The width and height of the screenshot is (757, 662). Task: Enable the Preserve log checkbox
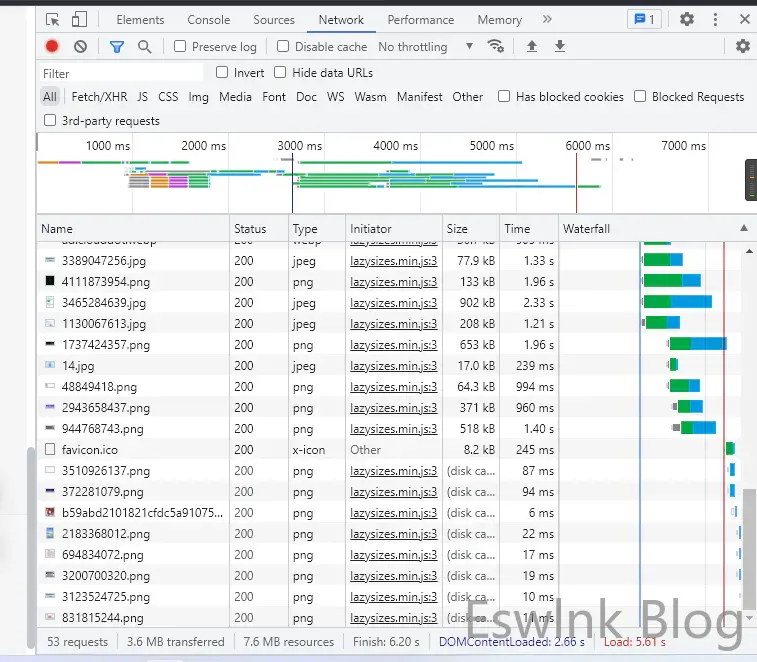coord(180,46)
